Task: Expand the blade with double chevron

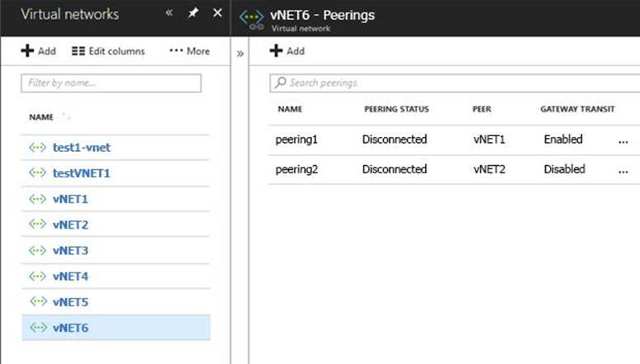Action: coord(240,54)
